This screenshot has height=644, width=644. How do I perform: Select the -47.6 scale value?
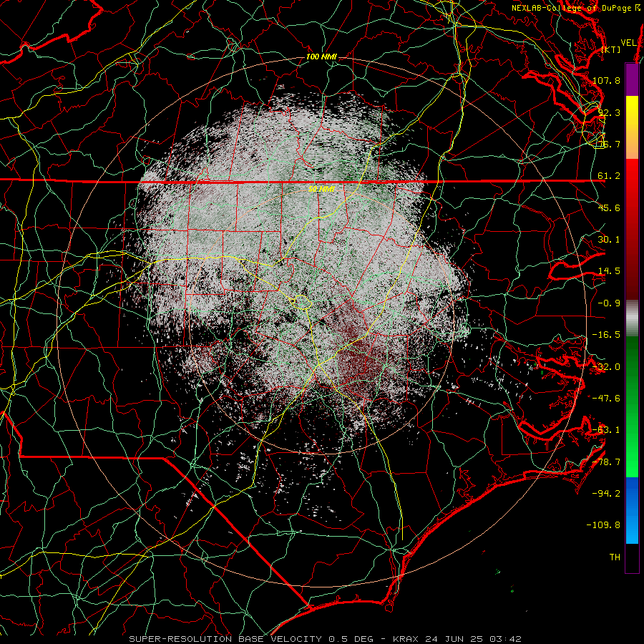tap(606, 399)
